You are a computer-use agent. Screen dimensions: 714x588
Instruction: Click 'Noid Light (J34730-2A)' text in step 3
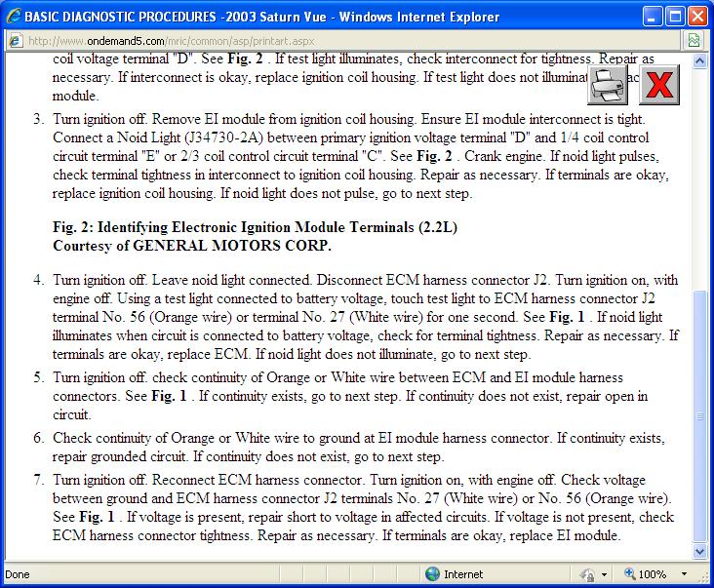click(x=190, y=137)
